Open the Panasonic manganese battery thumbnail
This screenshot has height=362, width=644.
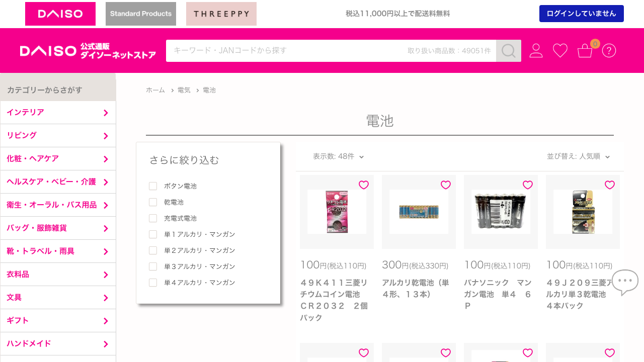501,212
